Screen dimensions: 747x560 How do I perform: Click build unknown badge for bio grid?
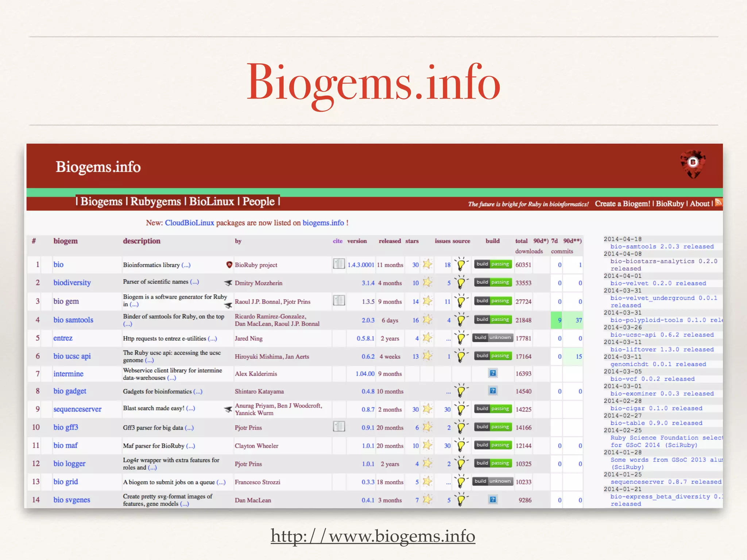pyautogui.click(x=493, y=481)
